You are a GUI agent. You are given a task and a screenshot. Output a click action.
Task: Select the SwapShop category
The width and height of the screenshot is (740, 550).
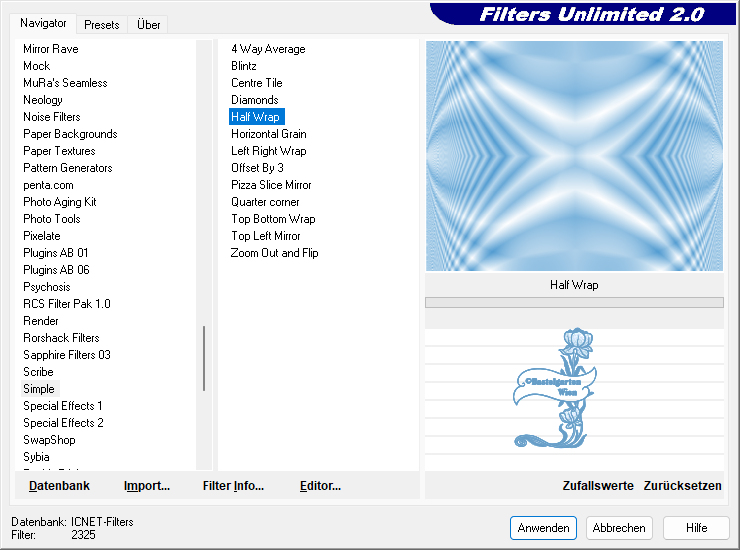[49, 440]
